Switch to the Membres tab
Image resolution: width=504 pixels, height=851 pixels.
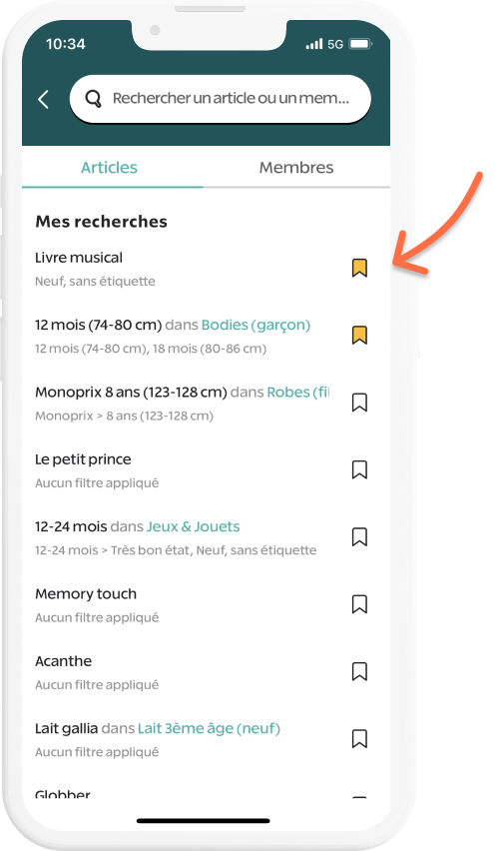point(296,167)
